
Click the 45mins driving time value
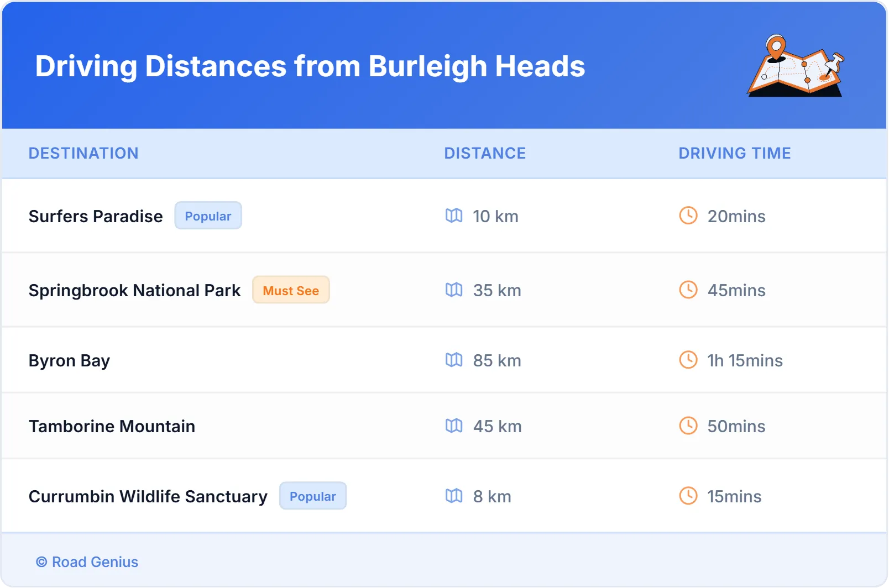(x=736, y=290)
